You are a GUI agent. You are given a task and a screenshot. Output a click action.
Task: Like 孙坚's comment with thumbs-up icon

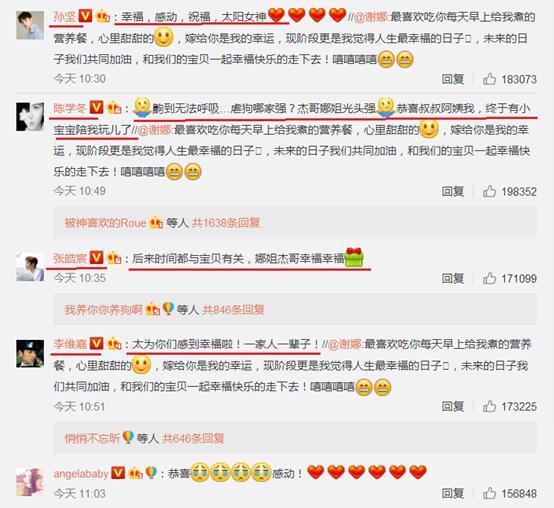click(x=489, y=79)
